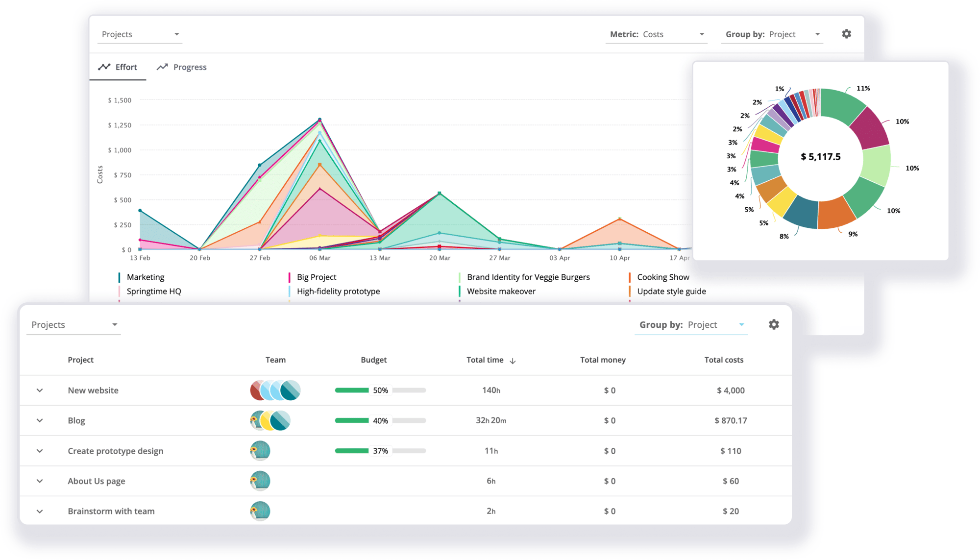Open the Projects dropdown in table panel
The width and height of the screenshot is (980, 560).
point(73,325)
